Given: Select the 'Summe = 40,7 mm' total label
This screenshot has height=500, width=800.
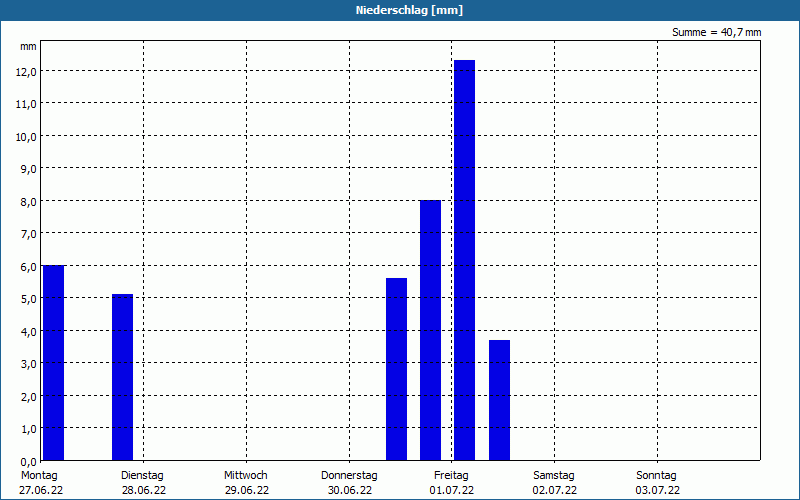Looking at the screenshot, I should tap(716, 32).
